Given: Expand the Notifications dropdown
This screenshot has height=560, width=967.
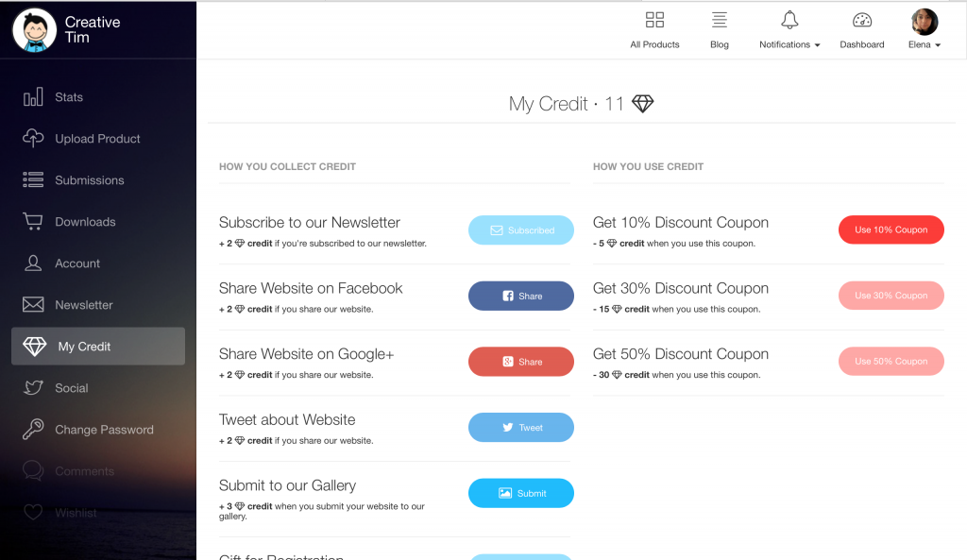Looking at the screenshot, I should [789, 44].
